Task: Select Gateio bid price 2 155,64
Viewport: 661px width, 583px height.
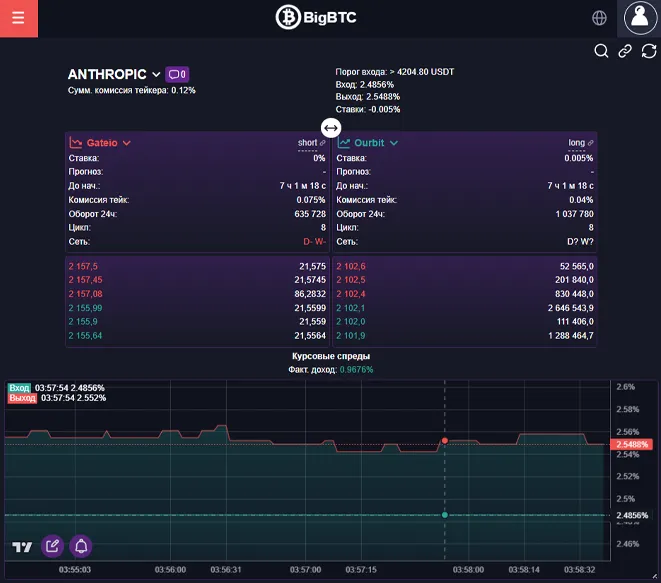Action: (85, 336)
